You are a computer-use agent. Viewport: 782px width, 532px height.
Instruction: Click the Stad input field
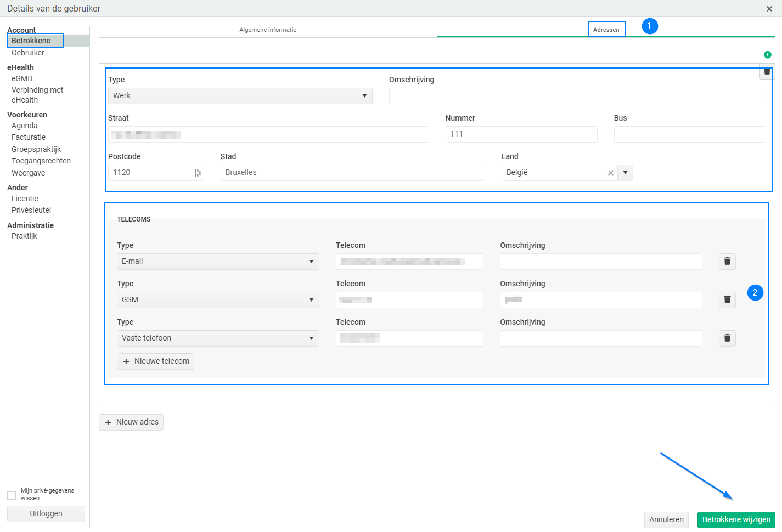(352, 173)
